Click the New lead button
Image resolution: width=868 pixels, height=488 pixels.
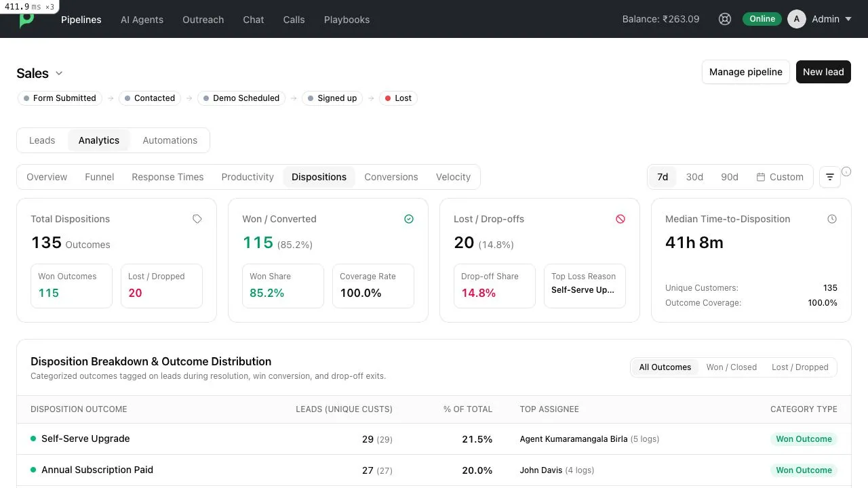823,72
